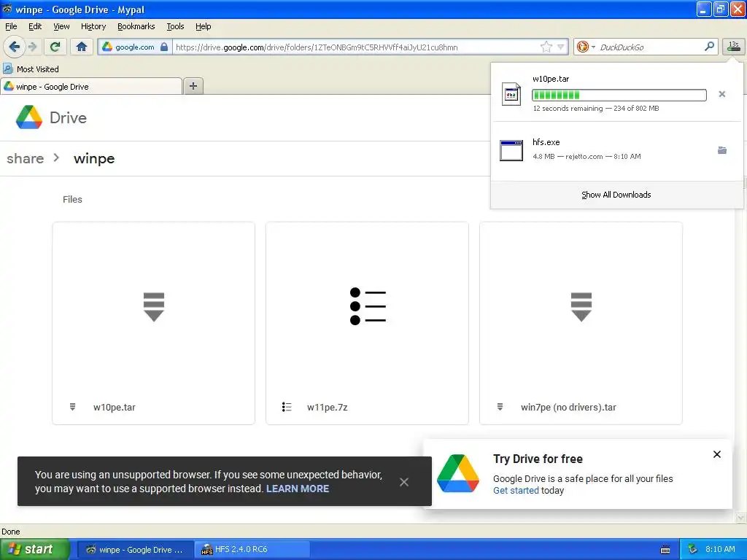Bookmark this page with the star icon

(546, 47)
